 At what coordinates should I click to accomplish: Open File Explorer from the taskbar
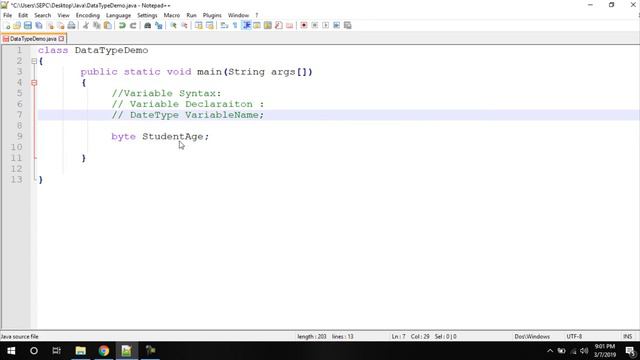pos(81,351)
